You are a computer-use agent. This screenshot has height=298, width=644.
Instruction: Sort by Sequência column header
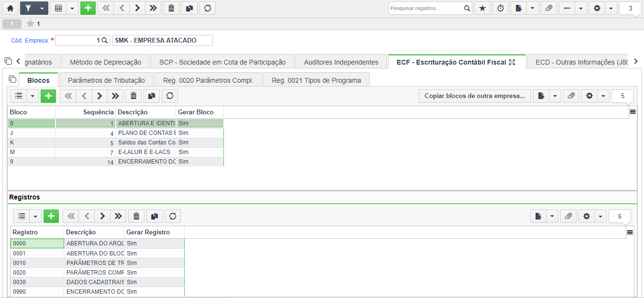pos(85,112)
